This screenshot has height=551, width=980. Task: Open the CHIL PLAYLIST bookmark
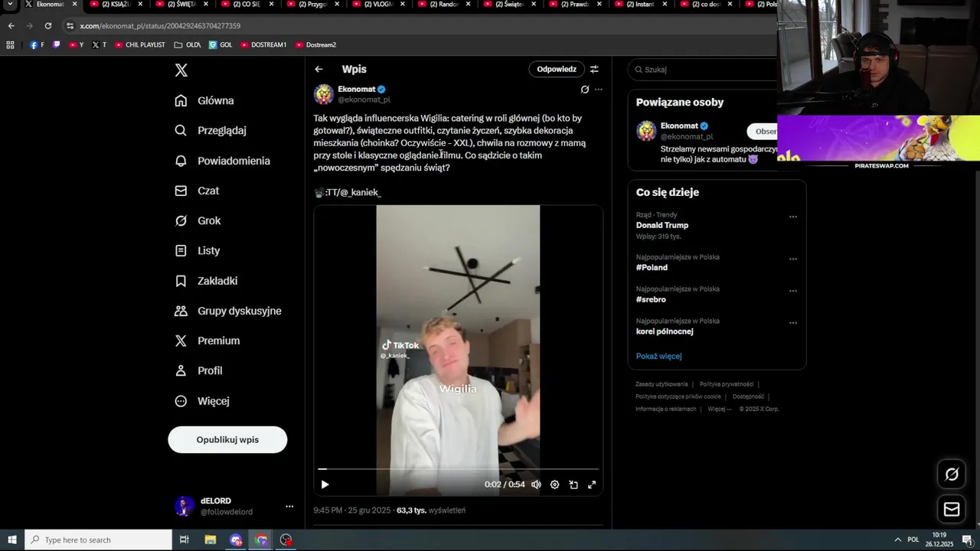tap(140, 44)
